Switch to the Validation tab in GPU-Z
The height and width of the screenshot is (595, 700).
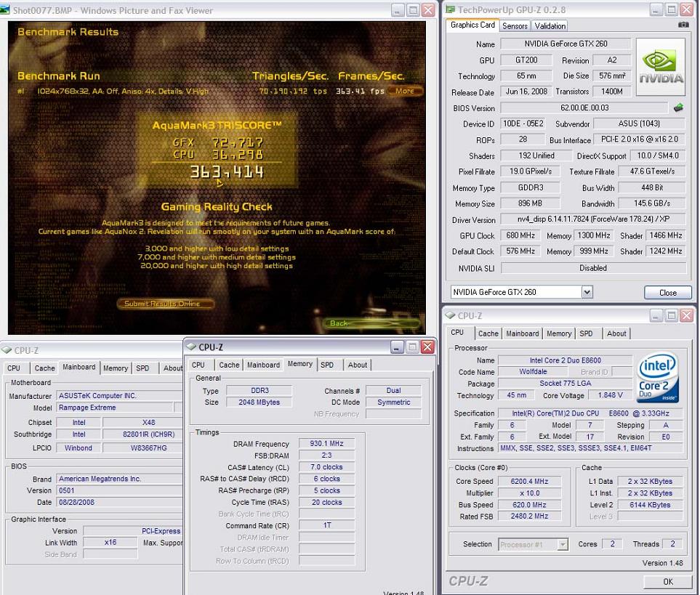click(550, 26)
